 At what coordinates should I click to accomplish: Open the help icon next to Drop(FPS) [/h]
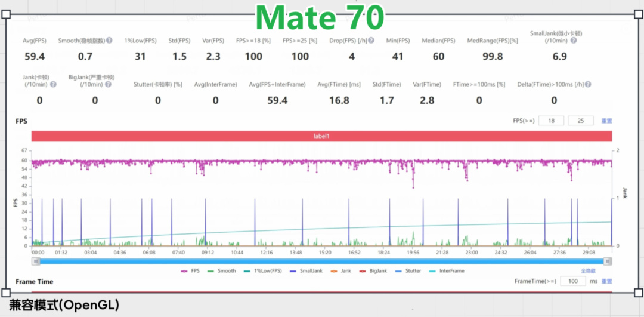pos(371,41)
